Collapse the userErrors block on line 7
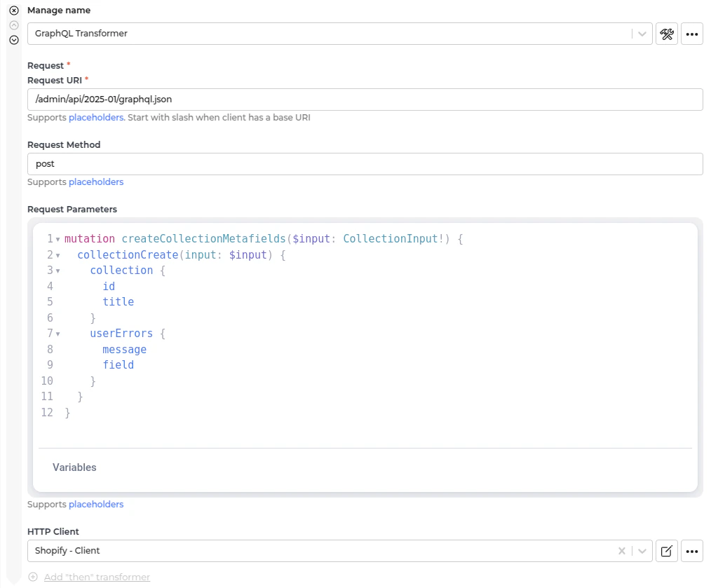 pyautogui.click(x=58, y=334)
